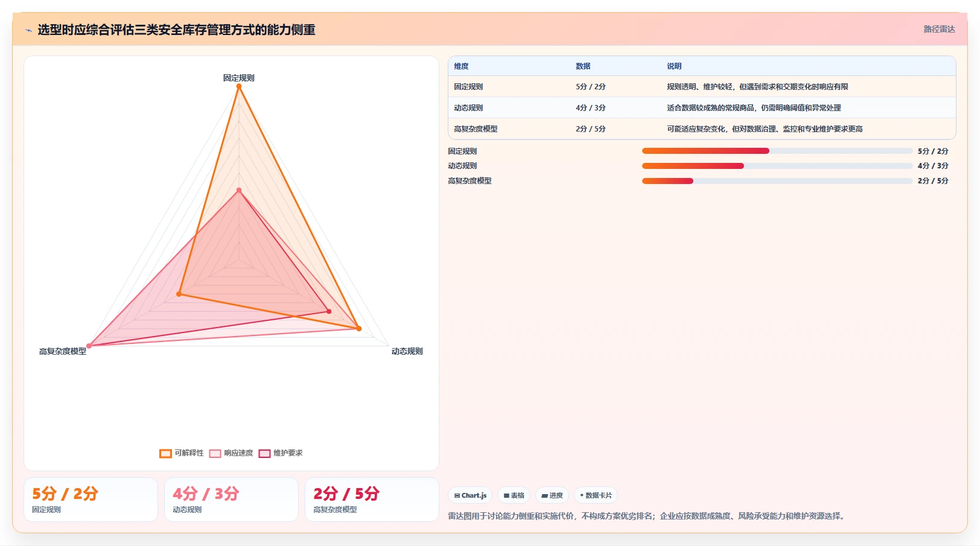Click the orange data point near 动态规则 vertex
Viewport: 980px width, 546px height.
pyautogui.click(x=358, y=329)
